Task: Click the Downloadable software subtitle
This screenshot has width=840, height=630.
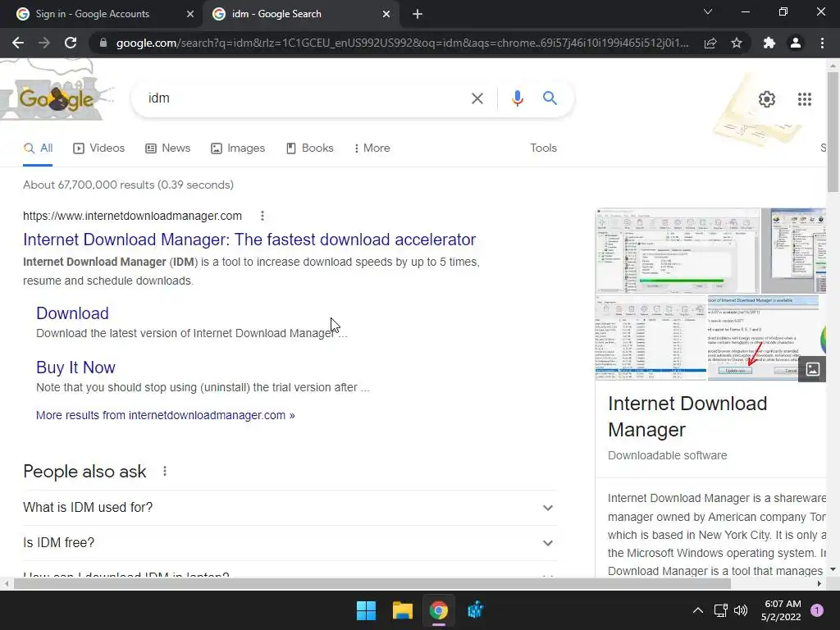Action: tap(668, 455)
